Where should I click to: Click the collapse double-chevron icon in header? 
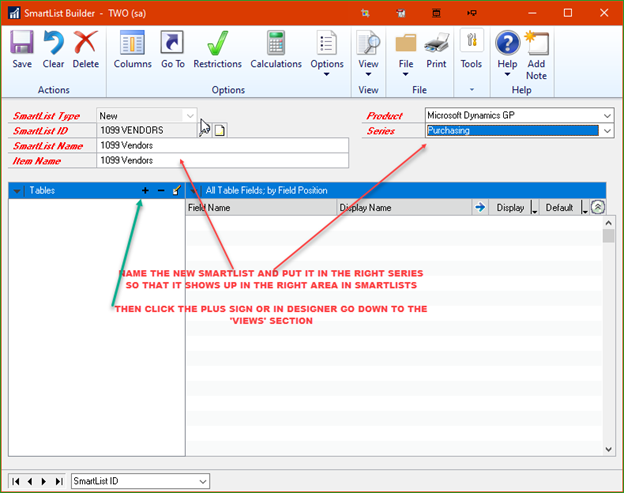coord(598,207)
